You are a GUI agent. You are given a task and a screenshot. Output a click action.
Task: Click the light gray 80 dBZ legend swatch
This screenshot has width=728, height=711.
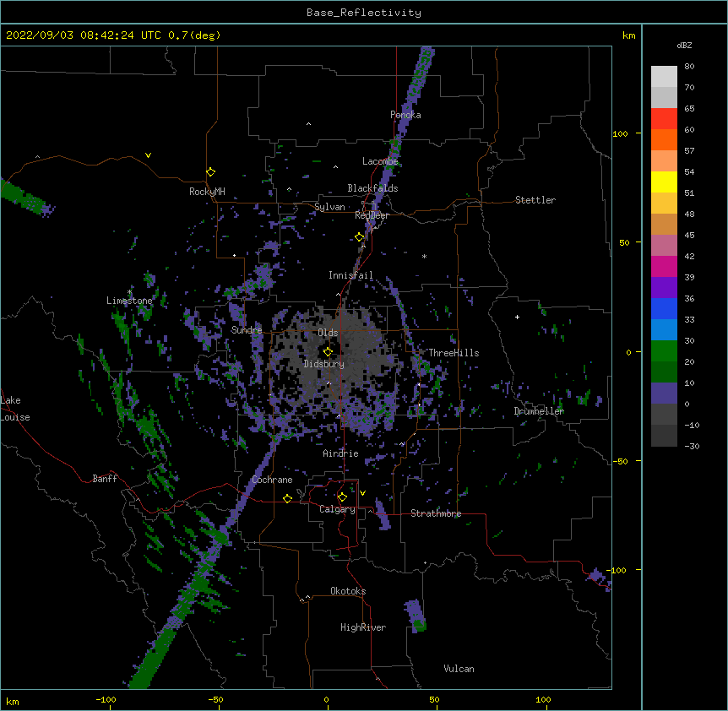[664, 76]
